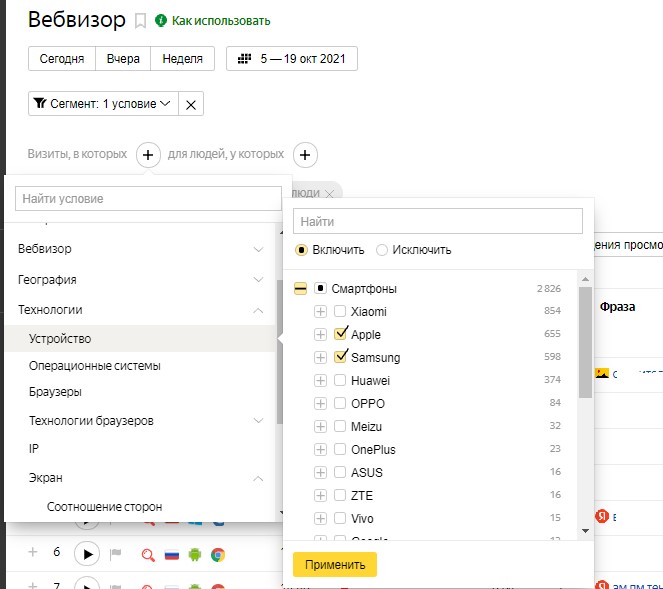
Task: Select Соотношение сторон condition
Action: pos(104,507)
